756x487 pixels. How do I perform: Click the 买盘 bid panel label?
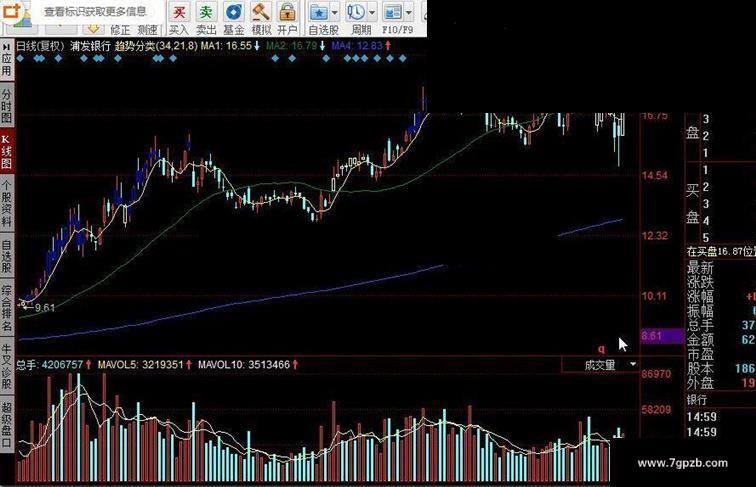(x=692, y=204)
